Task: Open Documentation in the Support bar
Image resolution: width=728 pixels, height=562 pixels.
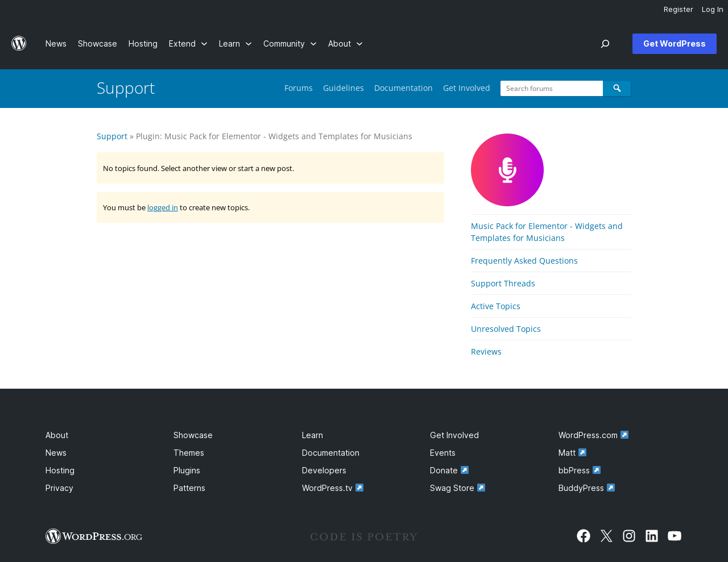Action: [403, 88]
